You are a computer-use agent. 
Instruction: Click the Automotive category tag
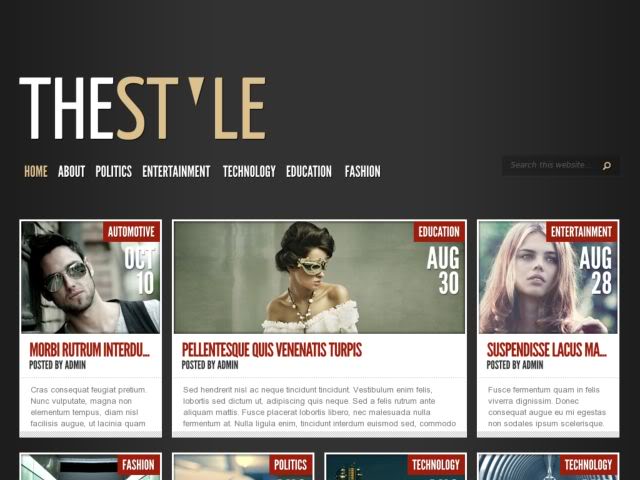(131, 232)
